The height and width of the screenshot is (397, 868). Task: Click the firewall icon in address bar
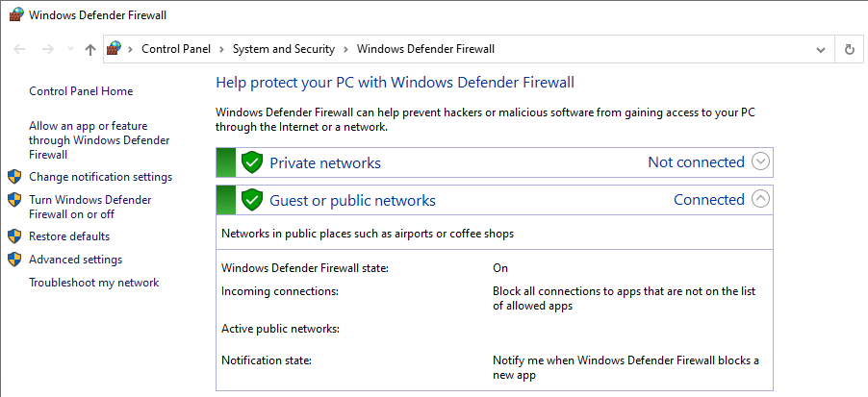[115, 49]
